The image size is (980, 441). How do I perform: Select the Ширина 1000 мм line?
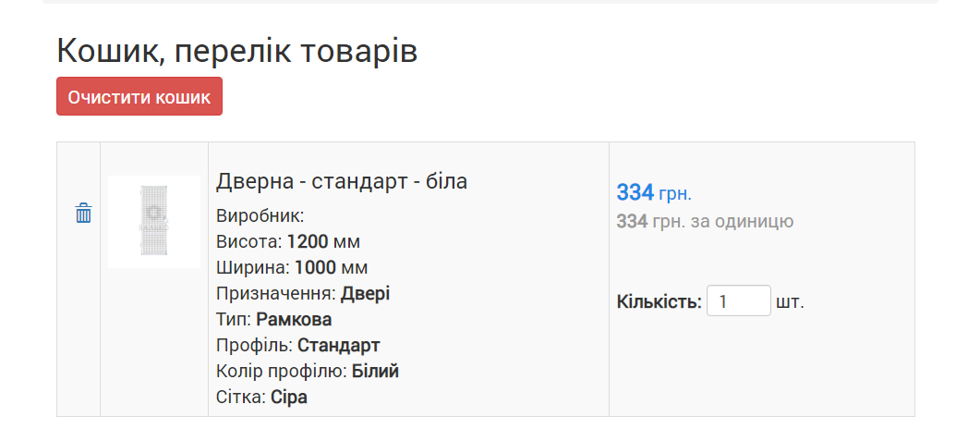[292, 268]
